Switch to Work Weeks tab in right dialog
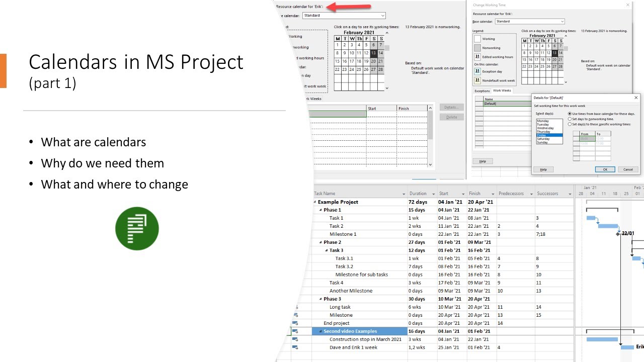The width and height of the screenshot is (644, 362). coord(502,90)
